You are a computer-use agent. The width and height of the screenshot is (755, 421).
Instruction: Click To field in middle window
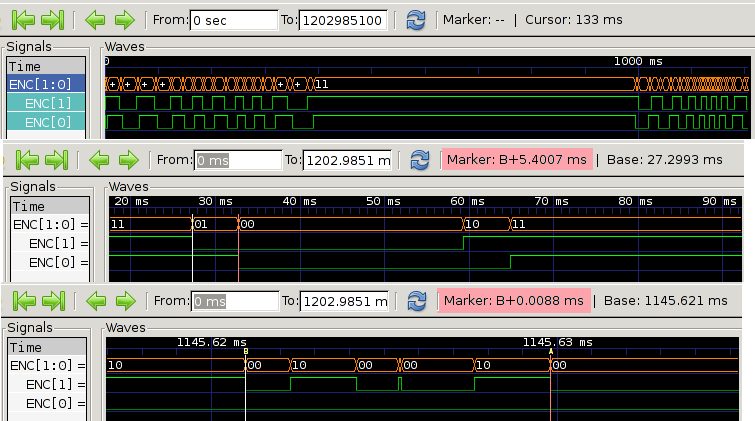(x=347, y=160)
